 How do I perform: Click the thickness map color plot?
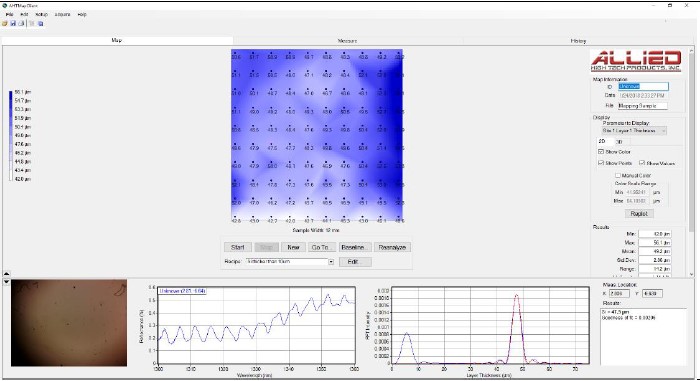[x=317, y=135]
